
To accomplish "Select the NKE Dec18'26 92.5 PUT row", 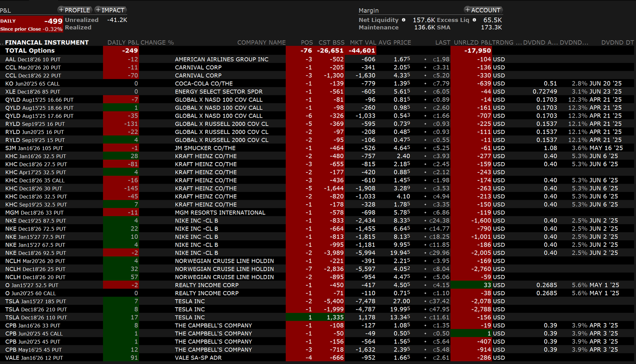I will tap(36, 253).
